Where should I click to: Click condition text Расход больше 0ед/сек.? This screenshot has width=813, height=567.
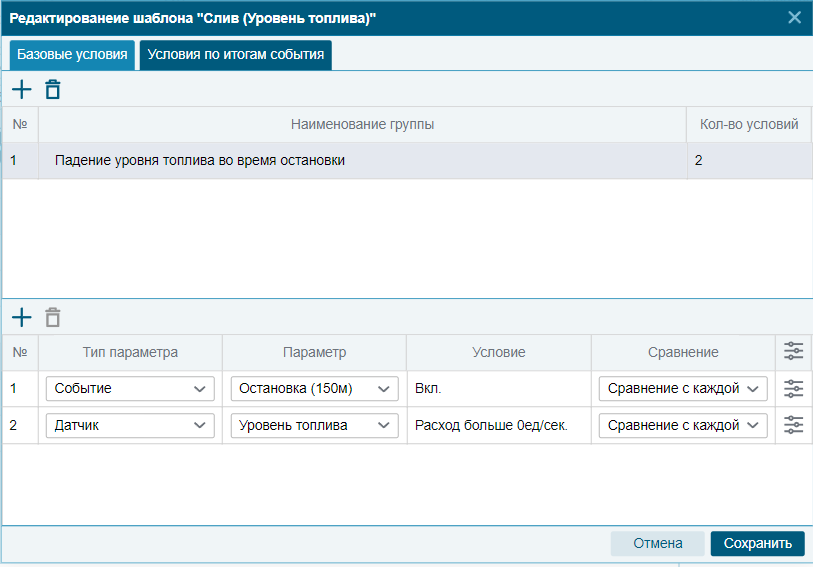point(491,426)
